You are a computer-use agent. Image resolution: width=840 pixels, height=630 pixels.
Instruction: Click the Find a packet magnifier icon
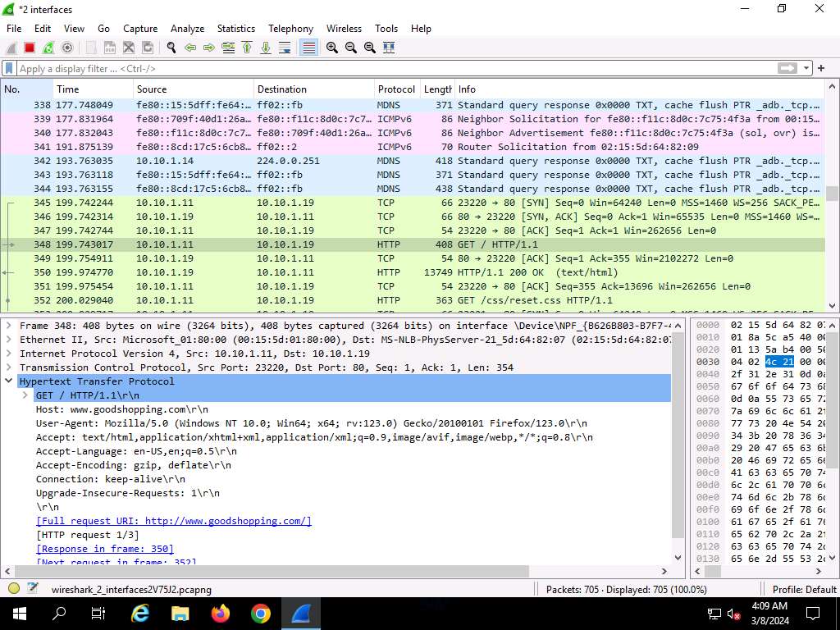pos(171,48)
